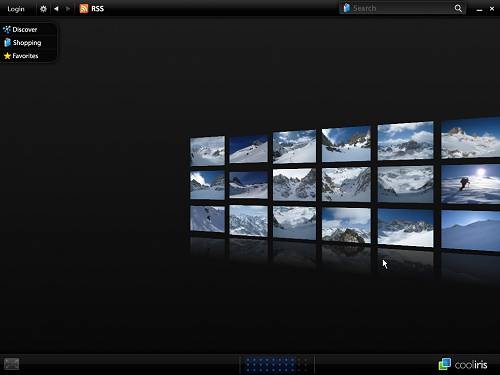500x375 pixels.
Task: Click the Login button
Action: click(x=16, y=9)
